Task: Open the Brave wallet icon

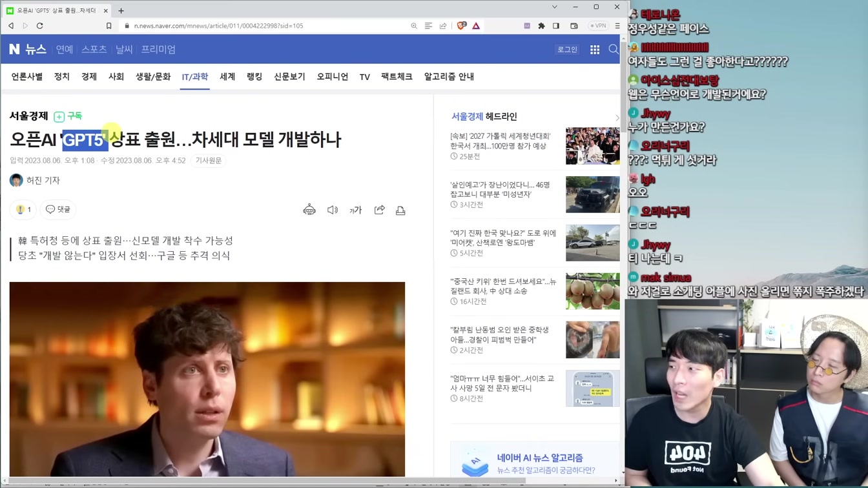Action: 574,26
